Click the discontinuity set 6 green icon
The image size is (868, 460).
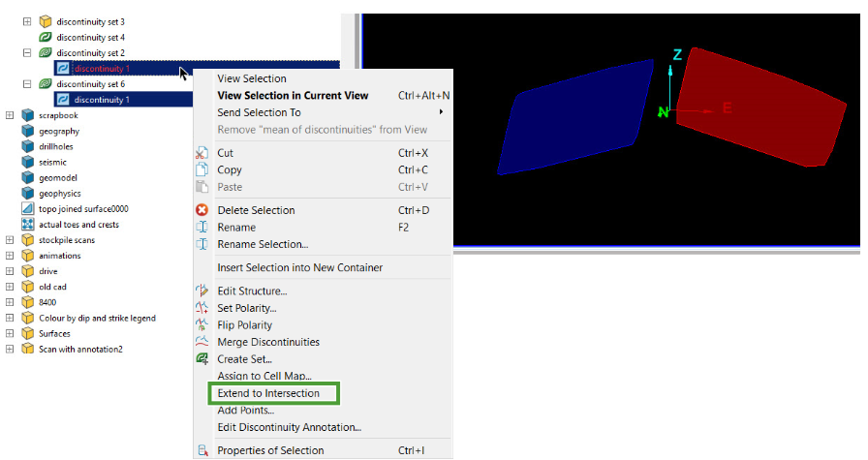coord(46,83)
